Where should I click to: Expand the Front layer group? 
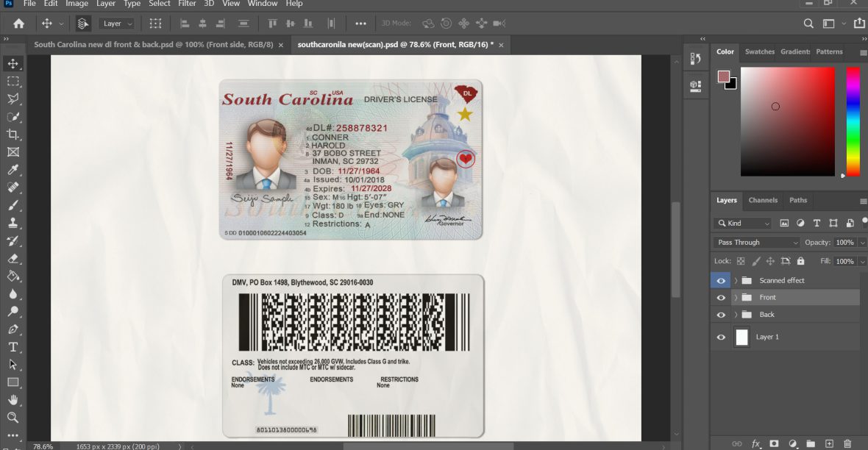pos(735,298)
